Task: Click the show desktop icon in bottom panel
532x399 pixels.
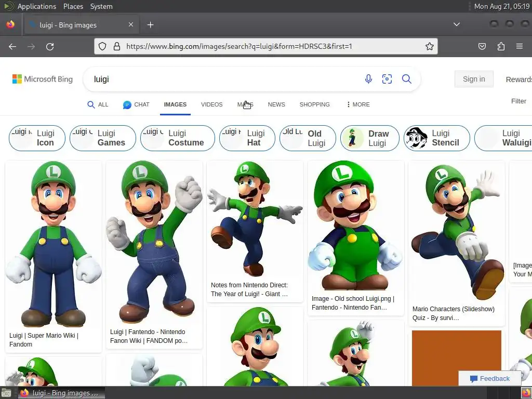Action: (6, 393)
